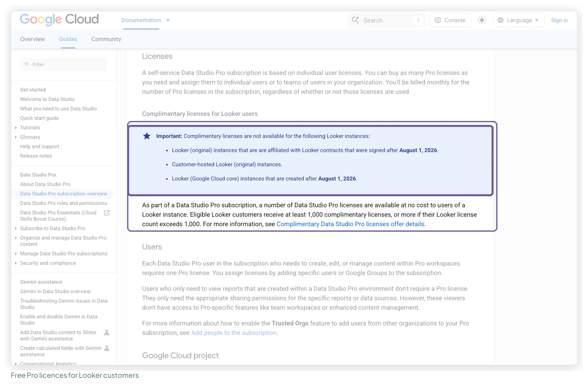Follow the Add people to the subscription link
Viewport: 588px width, 385px height.
click(x=234, y=333)
